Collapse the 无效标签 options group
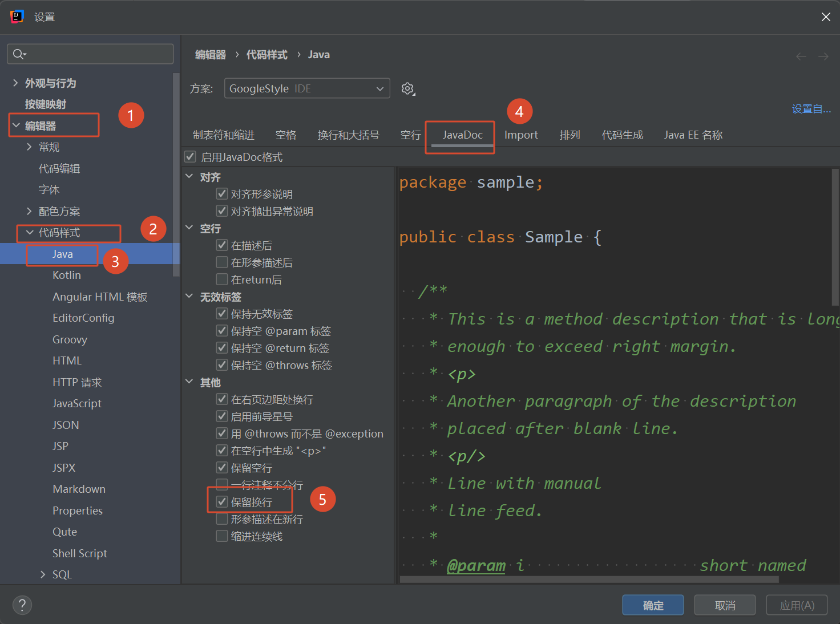The width and height of the screenshot is (840, 624). tap(189, 296)
